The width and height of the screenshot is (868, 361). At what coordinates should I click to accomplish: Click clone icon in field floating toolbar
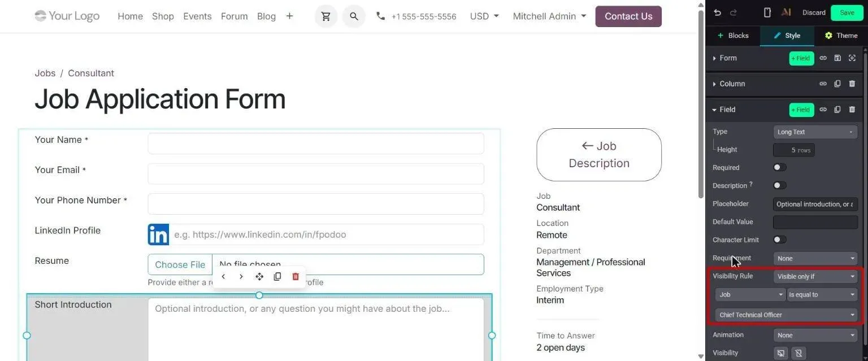277,277
